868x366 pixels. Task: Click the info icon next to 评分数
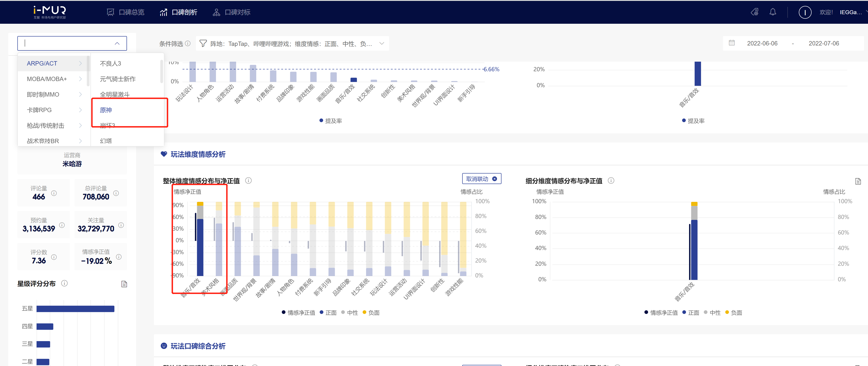pyautogui.click(x=54, y=257)
